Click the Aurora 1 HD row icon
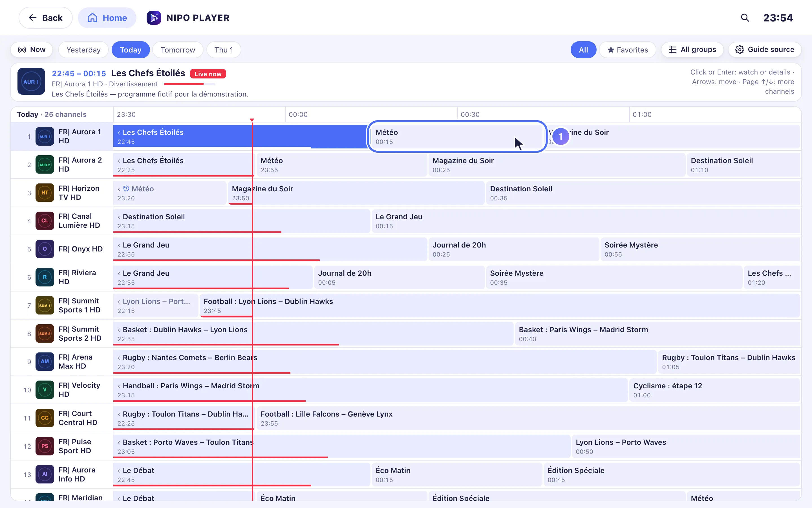 [x=45, y=136]
